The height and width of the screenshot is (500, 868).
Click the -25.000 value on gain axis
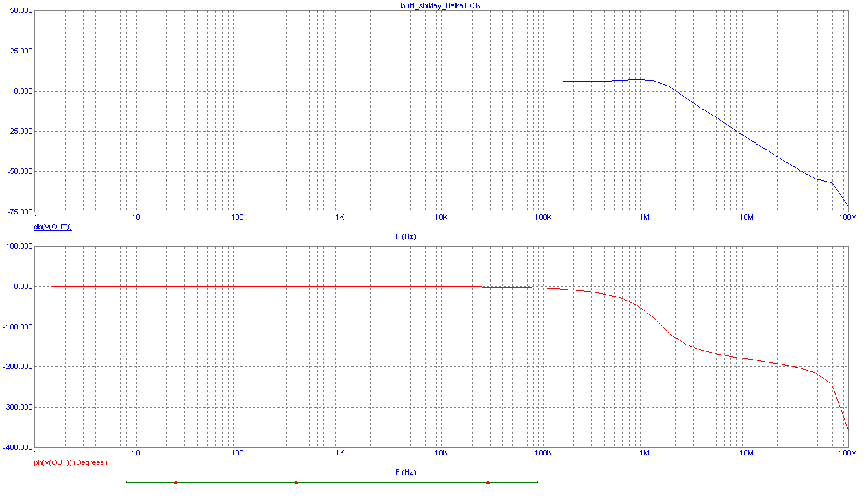pos(19,132)
